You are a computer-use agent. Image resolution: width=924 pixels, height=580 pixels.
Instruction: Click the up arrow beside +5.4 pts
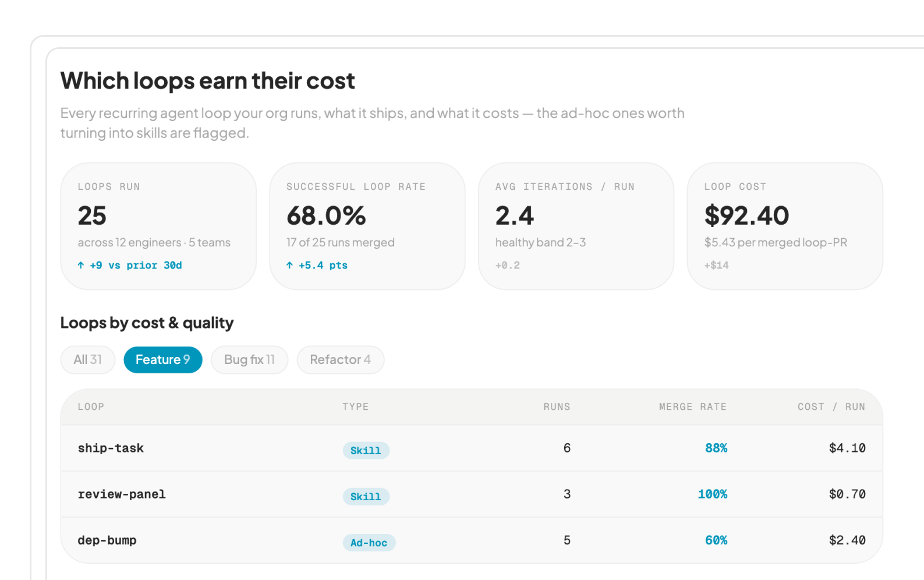289,266
